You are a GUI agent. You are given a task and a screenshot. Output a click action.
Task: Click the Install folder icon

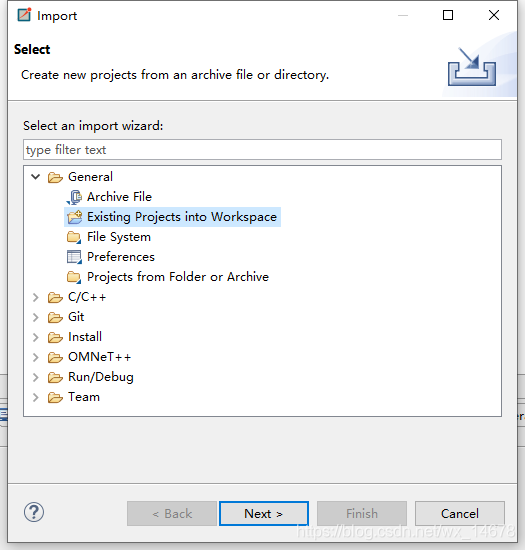[x=55, y=337]
